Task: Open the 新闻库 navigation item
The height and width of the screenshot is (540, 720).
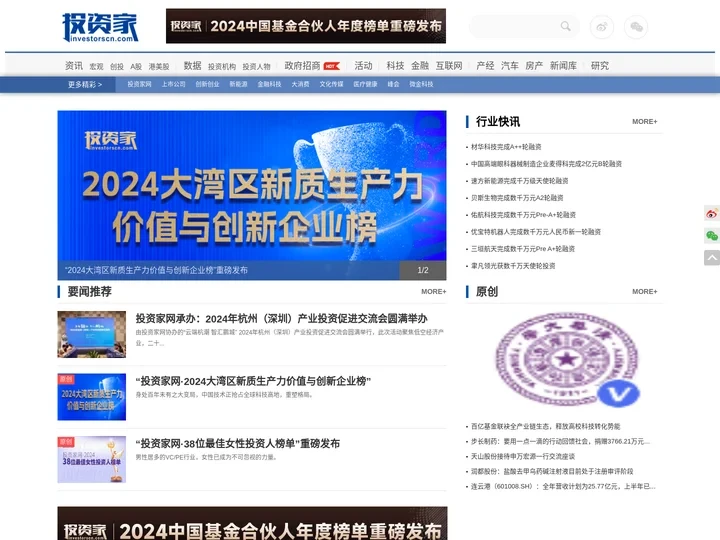Action: coord(563,66)
